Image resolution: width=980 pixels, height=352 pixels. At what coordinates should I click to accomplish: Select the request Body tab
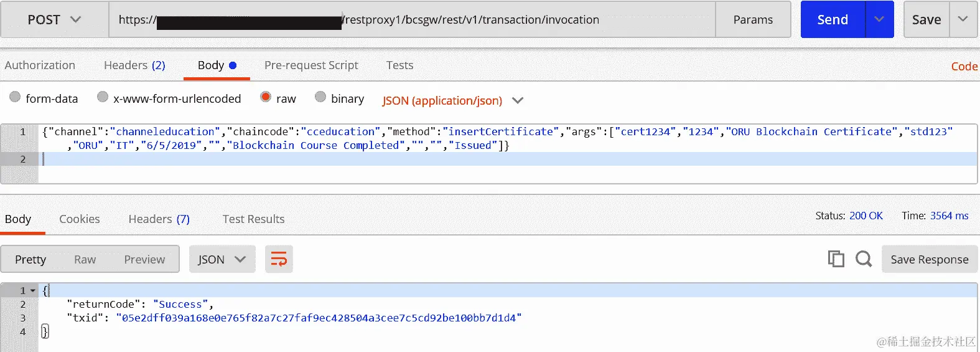pos(217,65)
